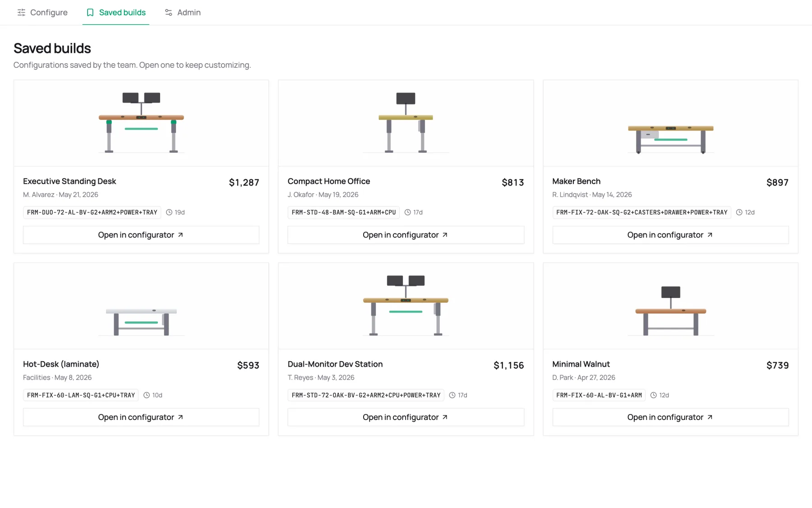The width and height of the screenshot is (812, 508).
Task: Click the arrow icon on Maker Bench button
Action: click(710, 235)
